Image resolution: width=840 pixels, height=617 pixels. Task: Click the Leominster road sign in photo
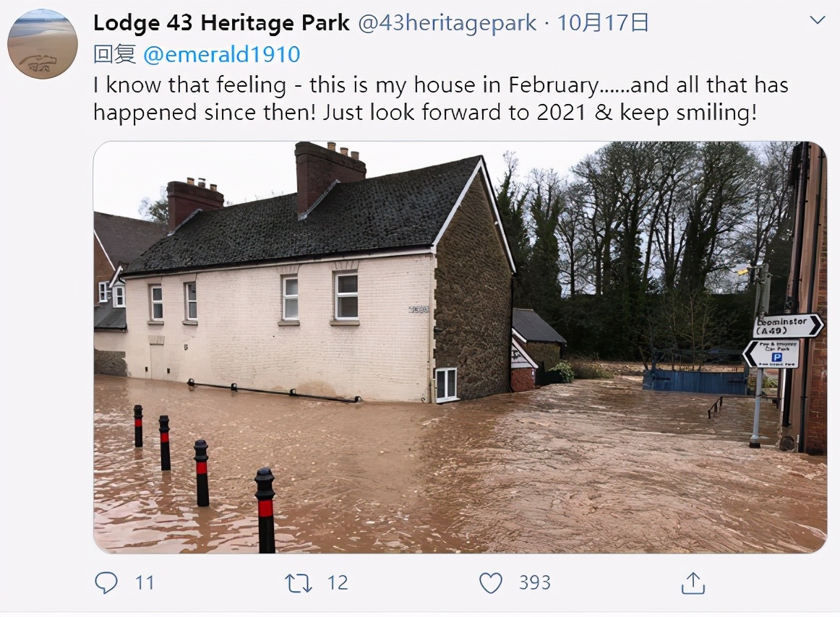click(x=787, y=326)
